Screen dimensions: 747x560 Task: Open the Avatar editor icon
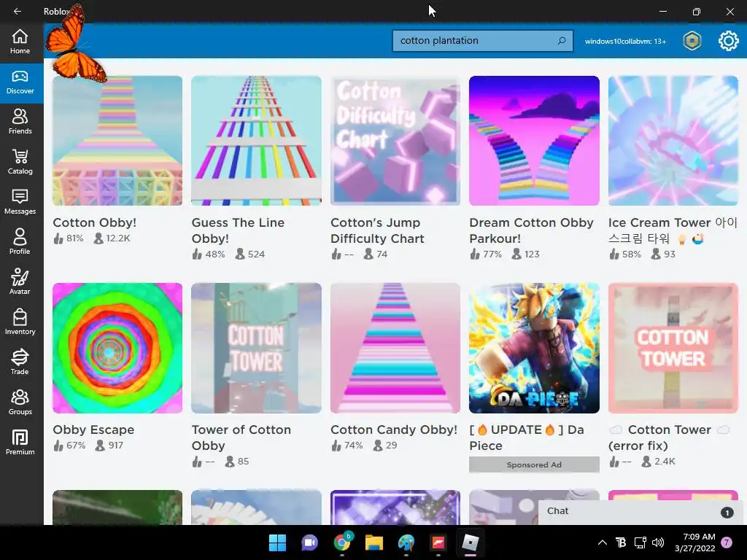click(20, 282)
